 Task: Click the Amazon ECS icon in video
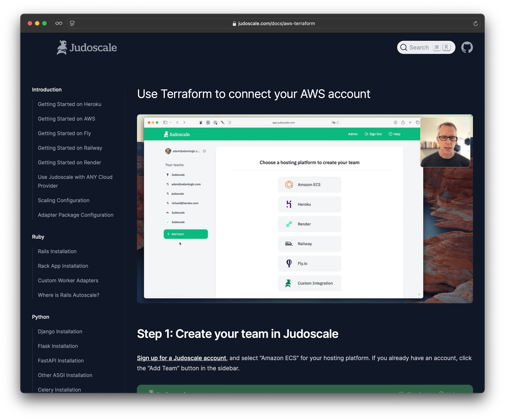pyautogui.click(x=289, y=185)
